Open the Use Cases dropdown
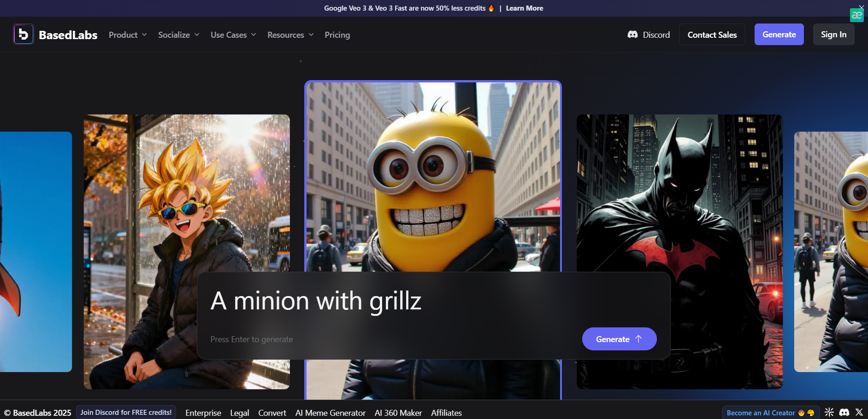Screen dimensions: 868x419 tap(233, 35)
